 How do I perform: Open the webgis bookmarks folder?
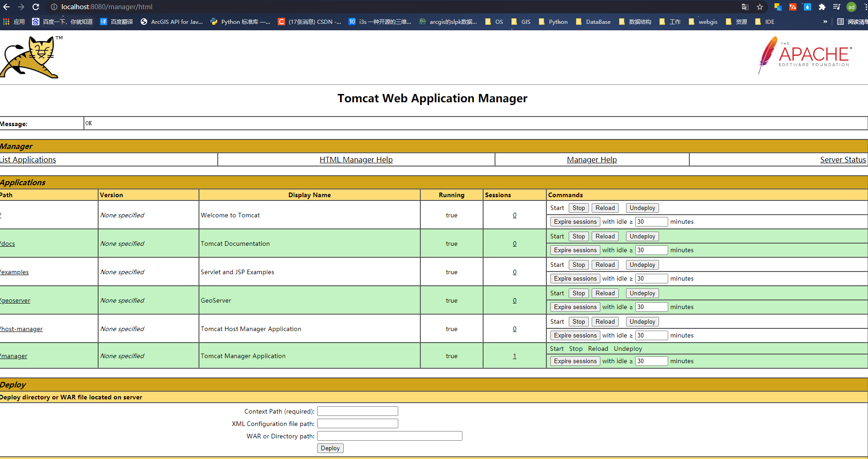[x=703, y=22]
